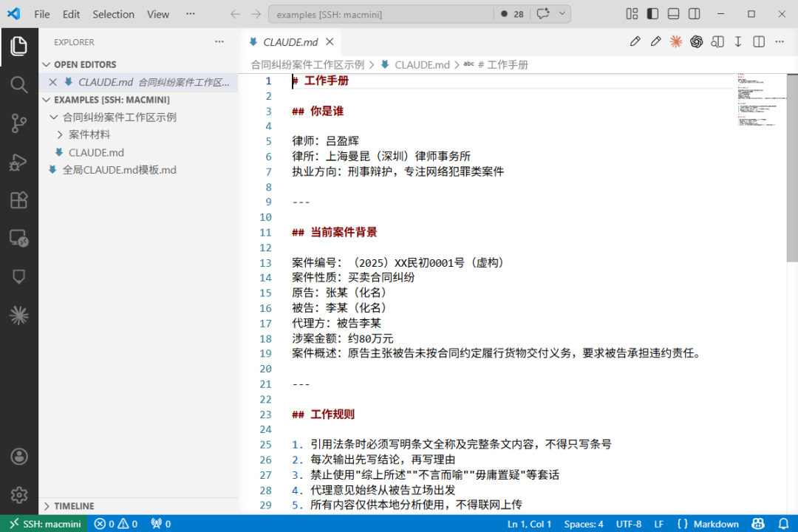Click the ChatGPT icon in editor toolbar
The height and width of the screenshot is (532, 798).
(x=696, y=41)
